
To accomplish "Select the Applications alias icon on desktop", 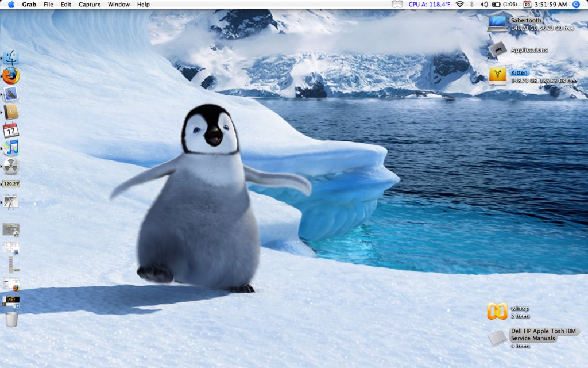I will (497, 50).
